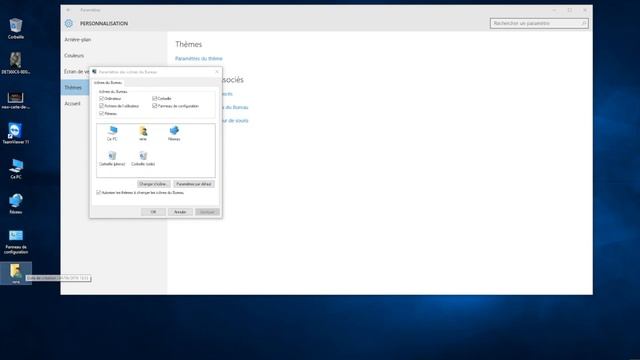This screenshot has height=360, width=640.
Task: Select the Réseau desktop icon
Action: click(x=16, y=203)
